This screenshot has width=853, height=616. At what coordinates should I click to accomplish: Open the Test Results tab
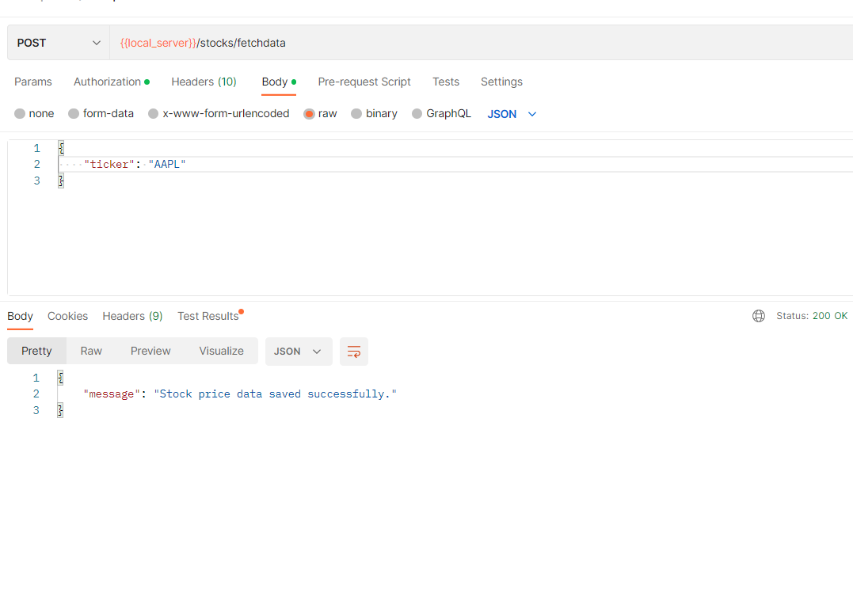point(210,316)
